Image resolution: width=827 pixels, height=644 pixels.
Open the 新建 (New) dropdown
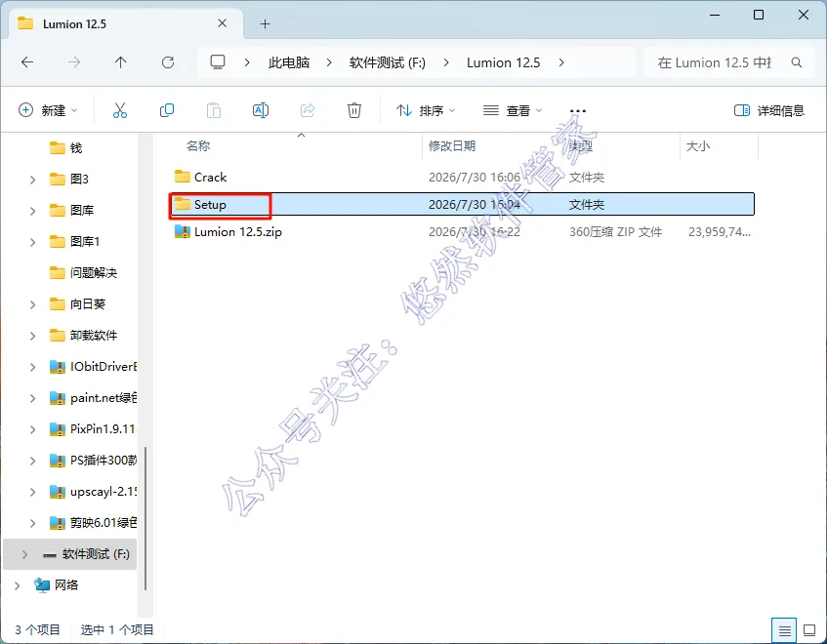[x=48, y=110]
